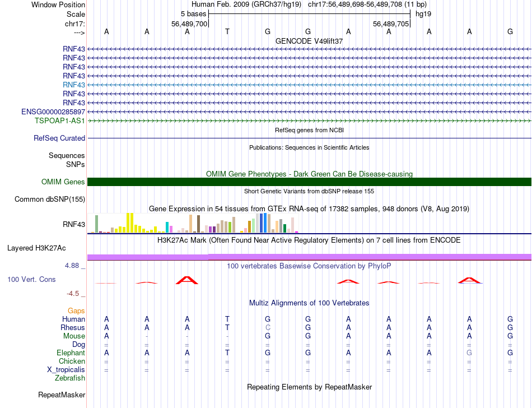This screenshot has width=532, height=408.
Task: Open the OMIM Genes track label
Action: pos(63,182)
